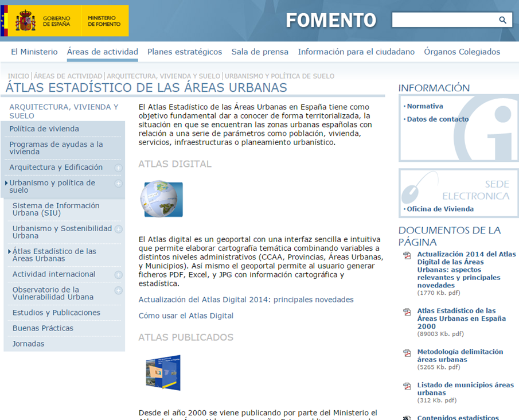This screenshot has width=519, height=420.
Task: Open the Atlas Publicados book cover thumbnail
Action: 163,372
